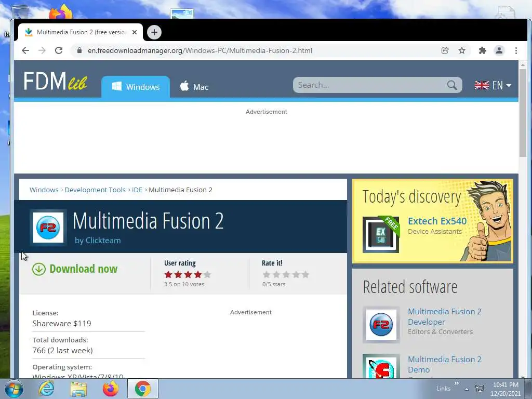Open the EN language dropdown
This screenshot has height=399, width=532.
[x=493, y=85]
